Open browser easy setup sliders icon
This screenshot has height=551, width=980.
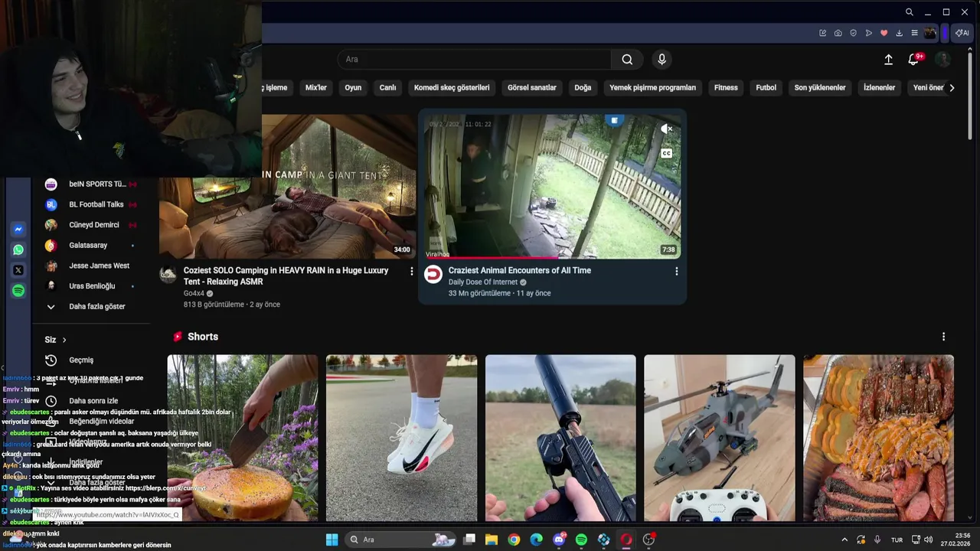coord(914,33)
